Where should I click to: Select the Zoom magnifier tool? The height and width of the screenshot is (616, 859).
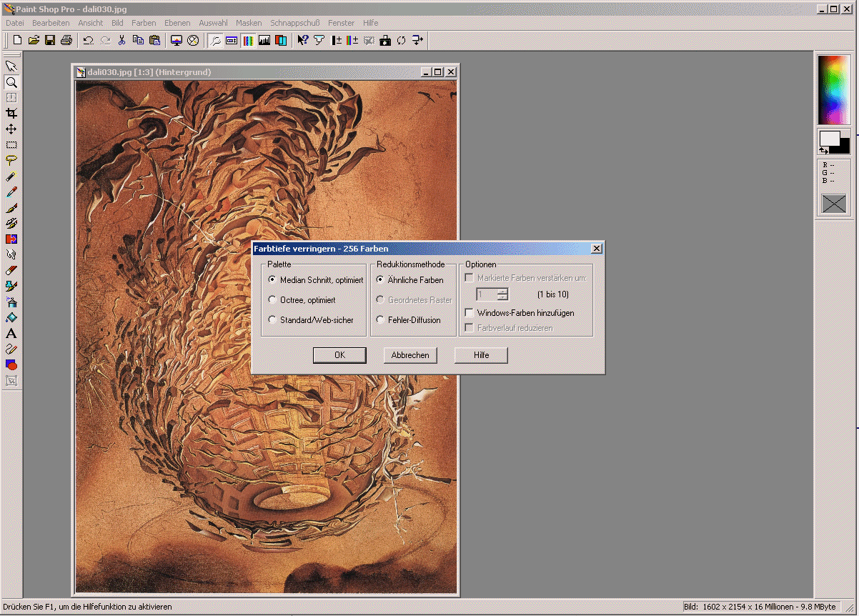tap(11, 82)
